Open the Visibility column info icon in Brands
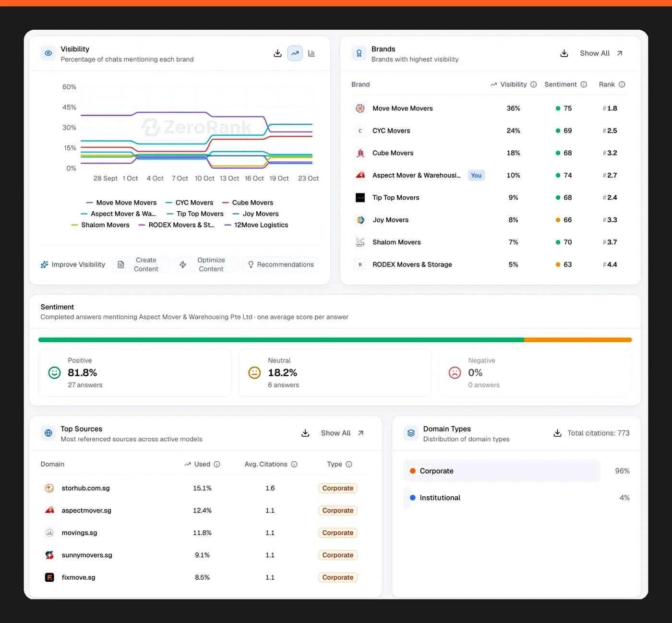This screenshot has height=623, width=672. pos(533,84)
